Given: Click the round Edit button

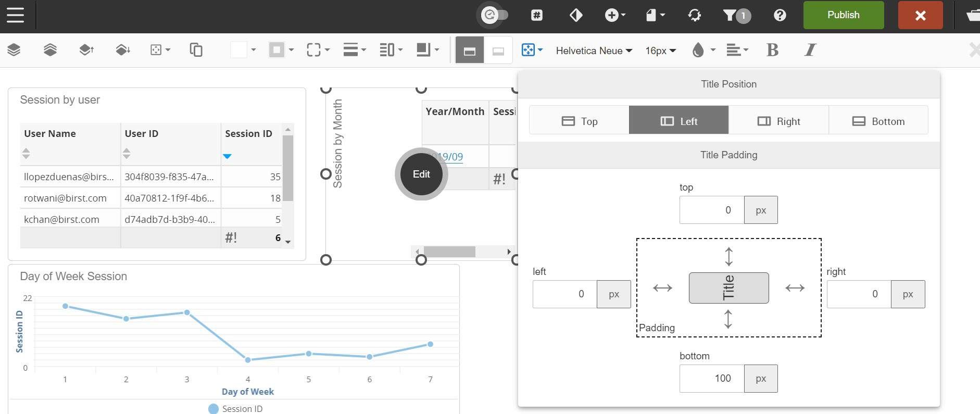Looking at the screenshot, I should coord(421,174).
